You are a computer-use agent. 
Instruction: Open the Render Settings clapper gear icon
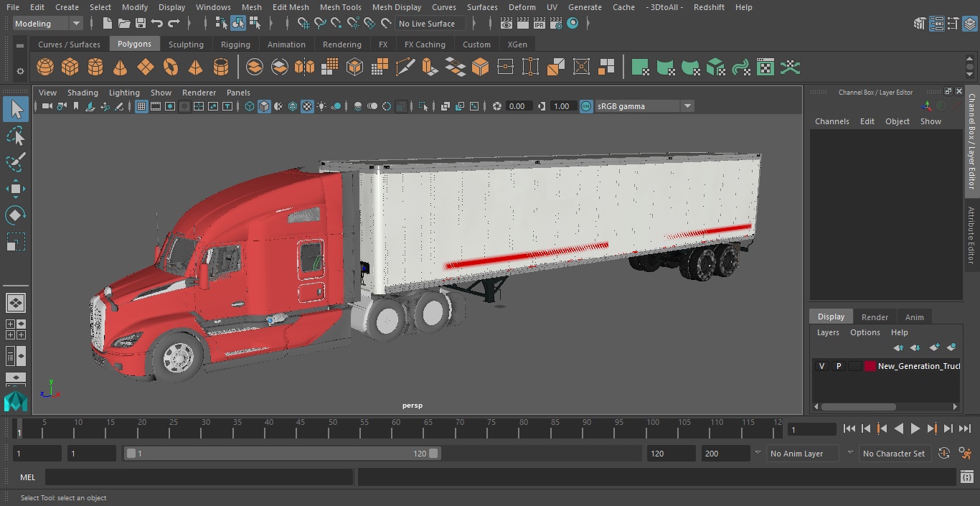[556, 24]
